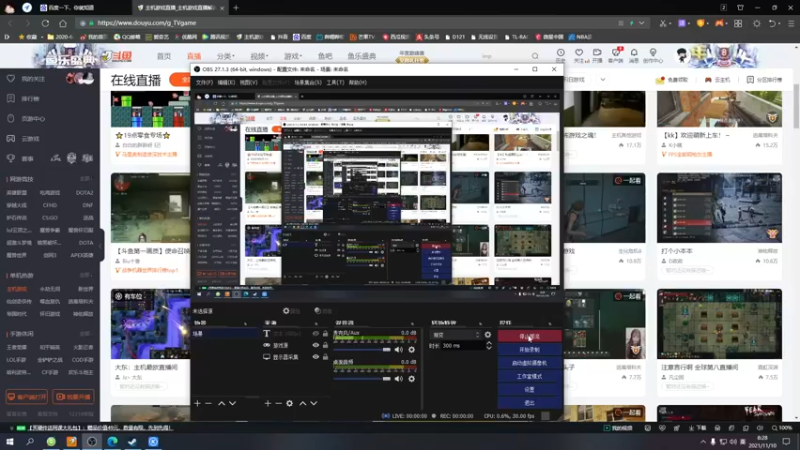The image size is (800, 450).
Task: Open desktop audio settings gear
Action: [x=411, y=379]
